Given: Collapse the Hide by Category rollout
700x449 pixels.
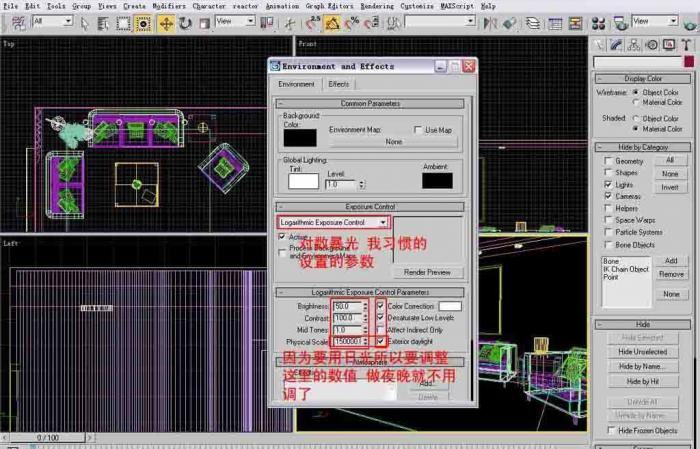Looking at the screenshot, I should click(x=643, y=147).
